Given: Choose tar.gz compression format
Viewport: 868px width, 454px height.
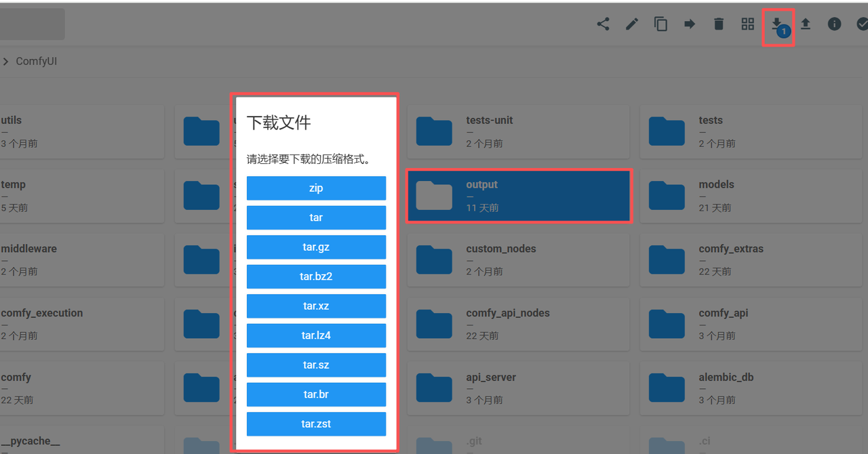Looking at the screenshot, I should pyautogui.click(x=316, y=247).
